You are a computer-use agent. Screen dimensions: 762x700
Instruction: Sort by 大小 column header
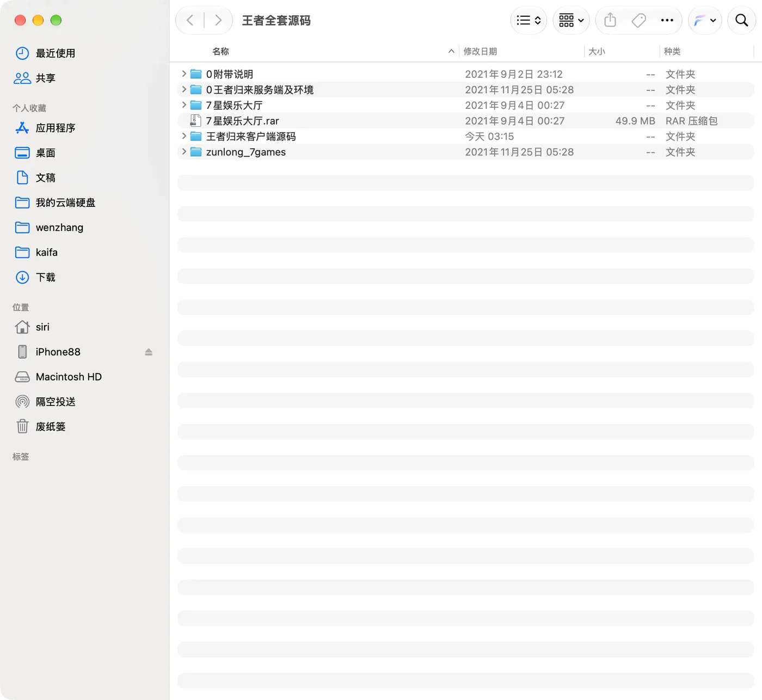click(x=597, y=51)
